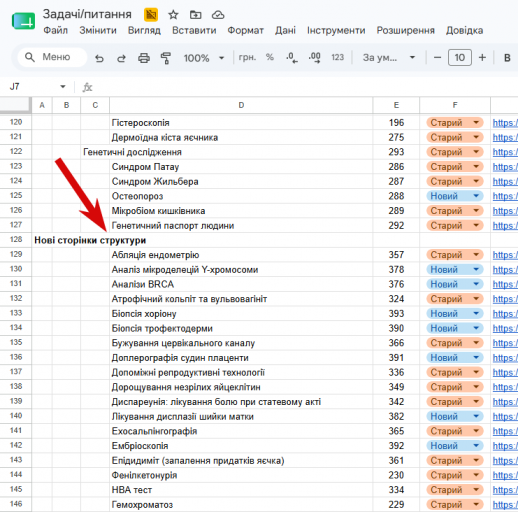Viewport: 518px width, 512px height.
Task: Open the https link in Гістероскопія row
Action: 505,123
